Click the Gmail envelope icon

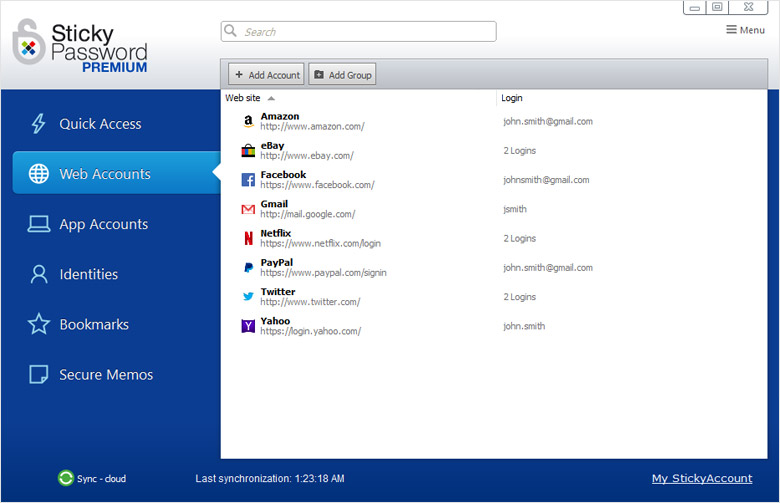[248, 209]
